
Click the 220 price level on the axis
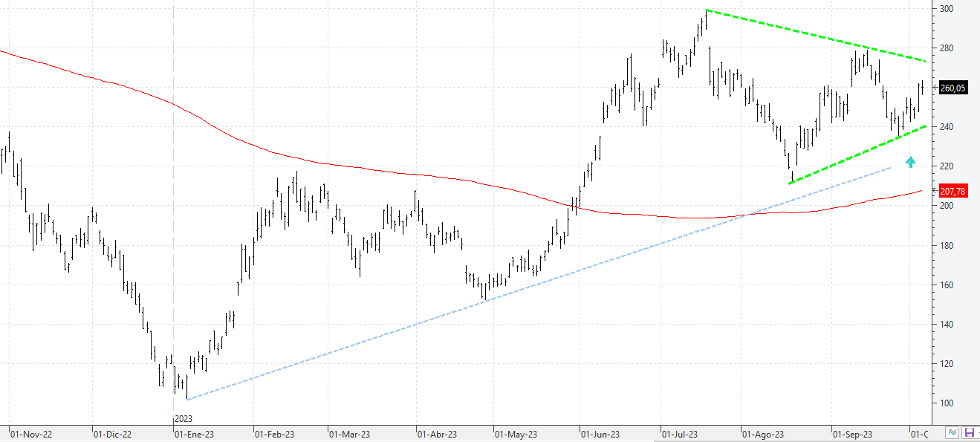(x=947, y=166)
